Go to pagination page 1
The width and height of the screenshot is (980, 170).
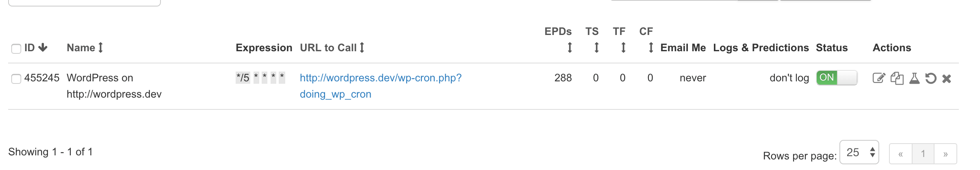[923, 154]
